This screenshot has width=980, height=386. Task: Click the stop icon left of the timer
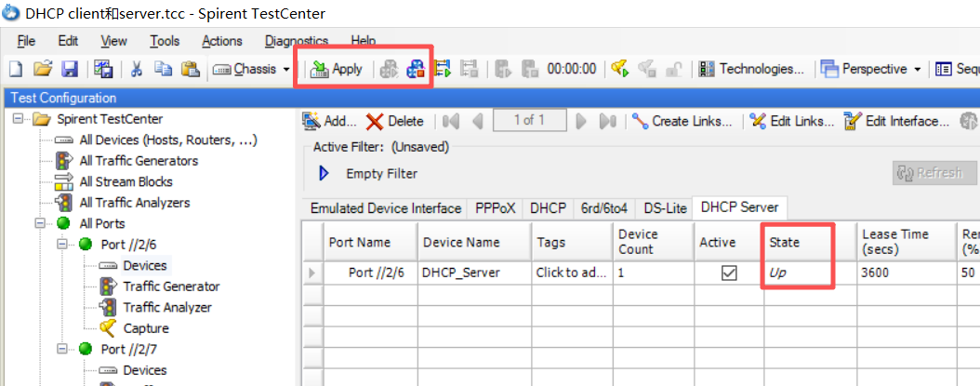529,69
